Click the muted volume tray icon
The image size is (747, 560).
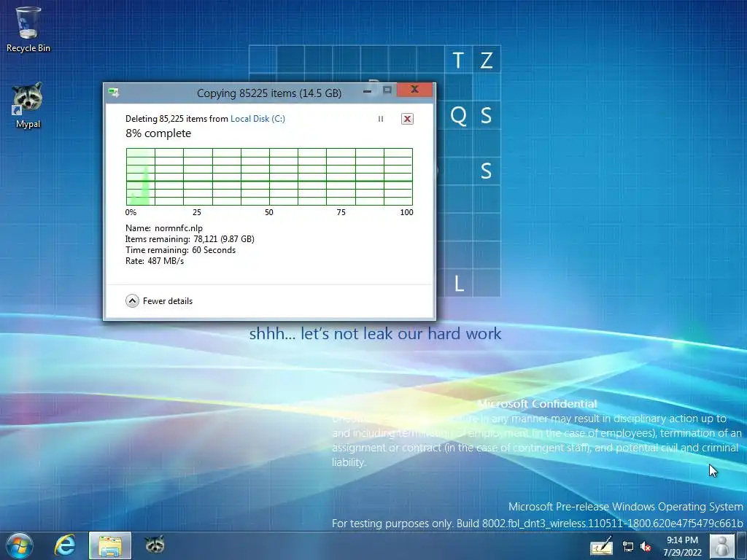pyautogui.click(x=646, y=547)
